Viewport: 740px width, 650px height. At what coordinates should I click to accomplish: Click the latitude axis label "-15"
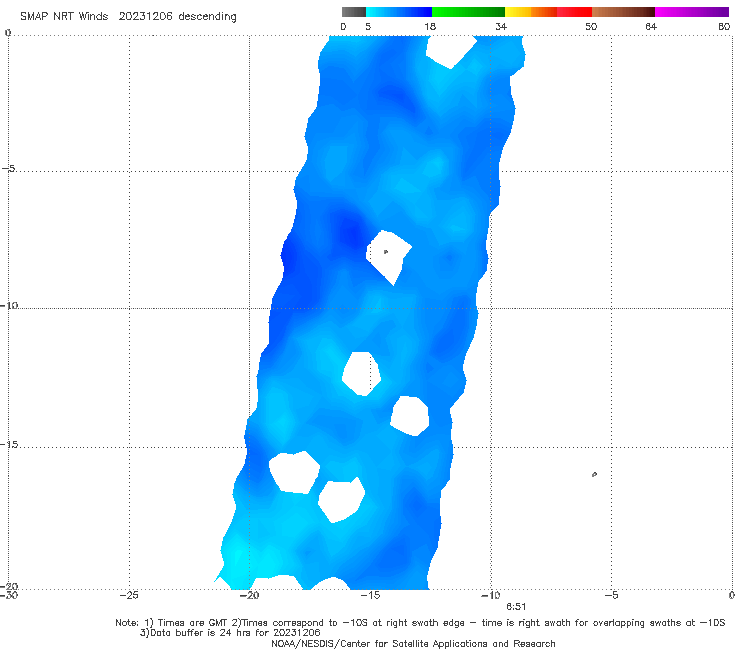point(9,444)
